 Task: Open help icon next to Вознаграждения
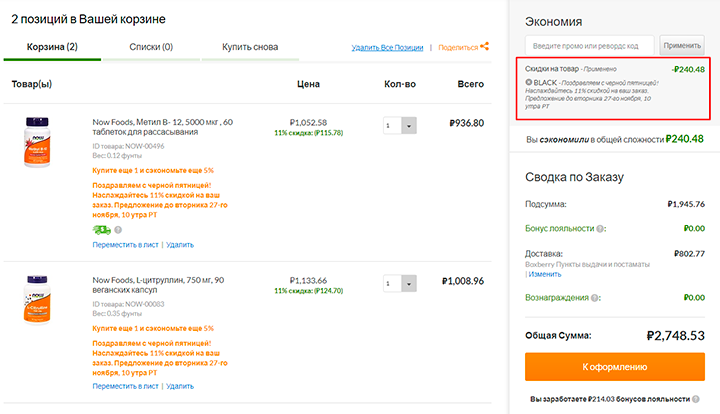point(594,298)
